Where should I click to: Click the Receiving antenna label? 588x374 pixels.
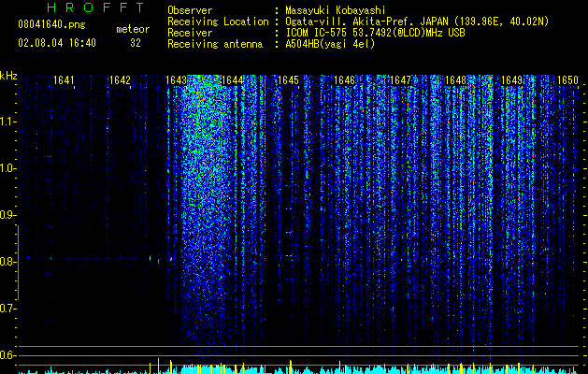pos(215,44)
